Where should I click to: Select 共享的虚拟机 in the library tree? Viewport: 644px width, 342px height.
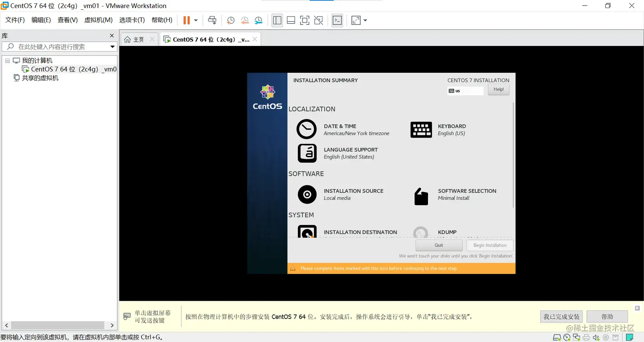(40, 78)
